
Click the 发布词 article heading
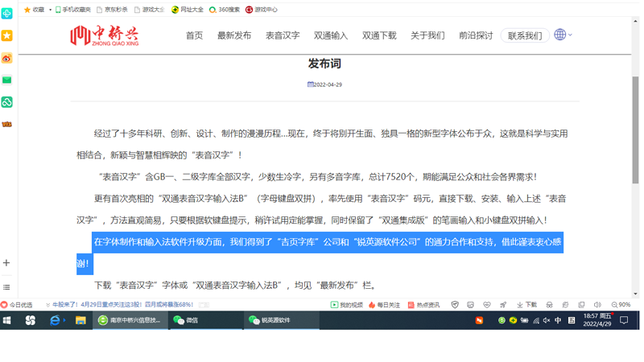point(324,64)
